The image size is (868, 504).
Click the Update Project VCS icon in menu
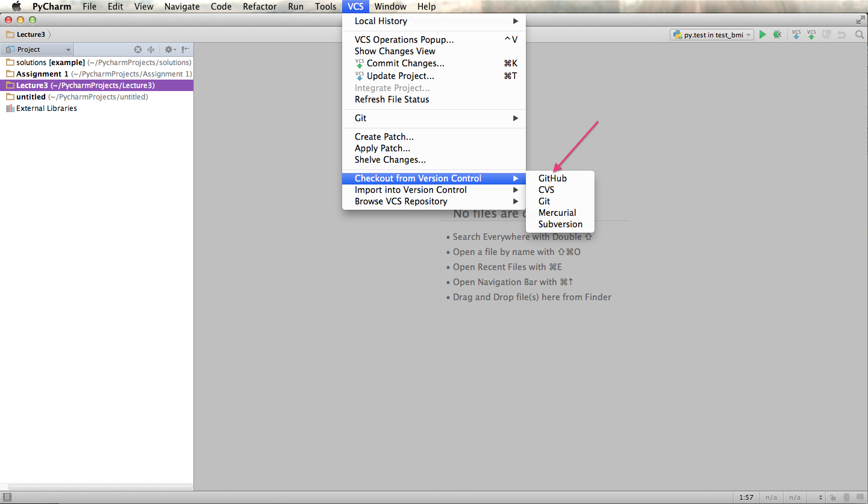click(x=360, y=76)
